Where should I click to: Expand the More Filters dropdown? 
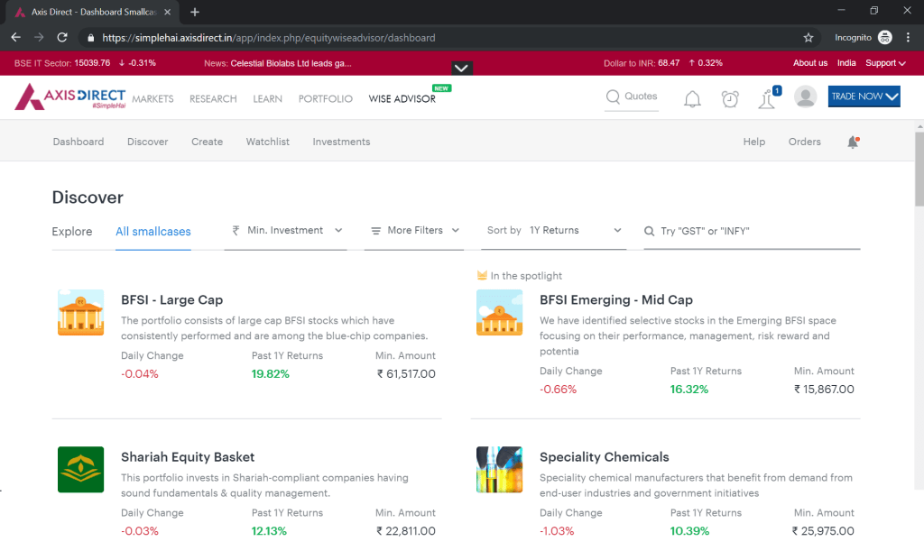(413, 231)
